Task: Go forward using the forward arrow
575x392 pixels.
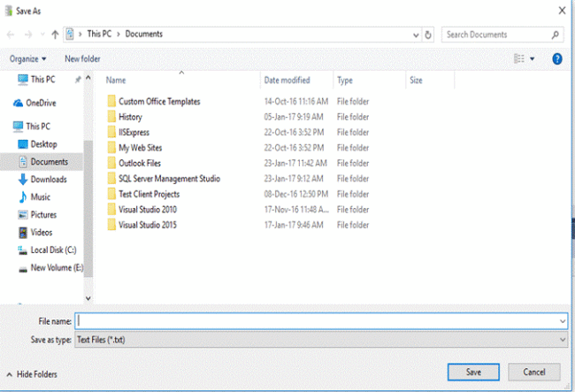Action: coord(28,35)
